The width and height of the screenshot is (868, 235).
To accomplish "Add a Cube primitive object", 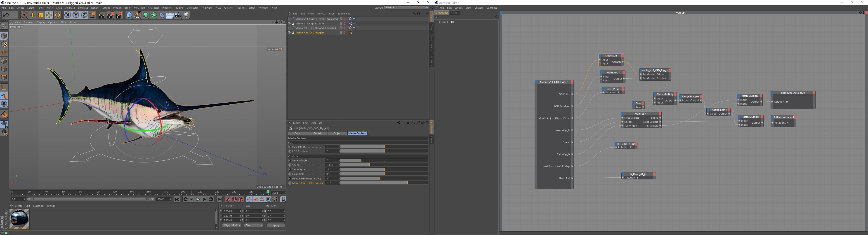I will coord(129,15).
